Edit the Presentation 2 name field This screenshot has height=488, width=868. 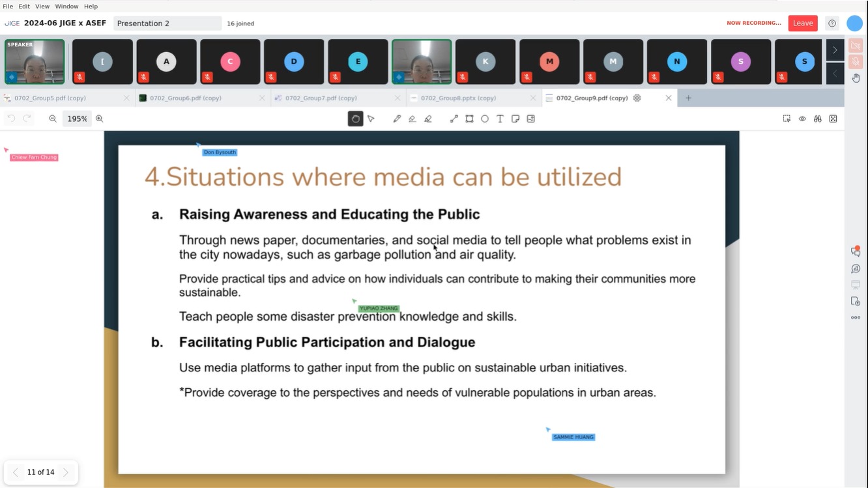[x=167, y=23]
